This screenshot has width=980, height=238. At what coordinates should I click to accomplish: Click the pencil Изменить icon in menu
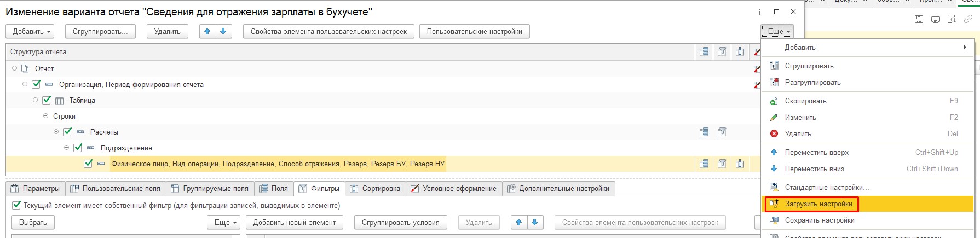(x=774, y=117)
